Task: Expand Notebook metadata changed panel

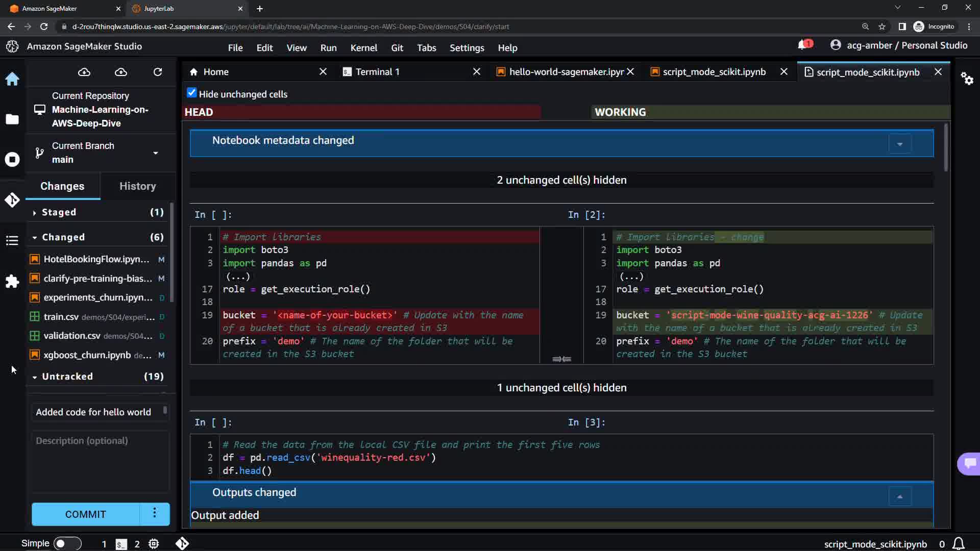Action: [x=899, y=144]
